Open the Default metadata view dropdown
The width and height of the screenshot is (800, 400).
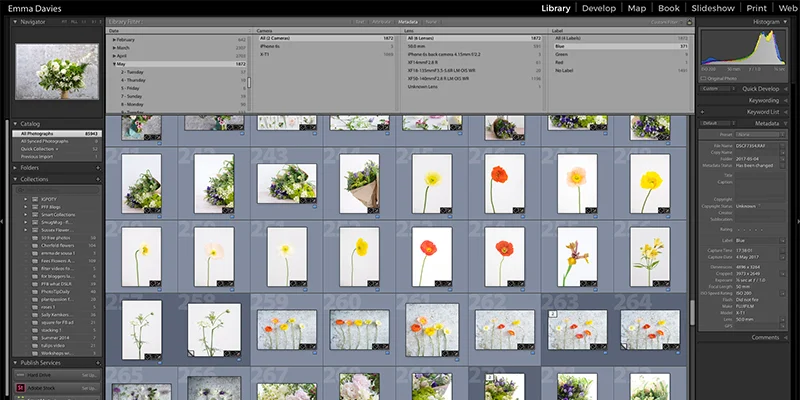tap(718, 123)
